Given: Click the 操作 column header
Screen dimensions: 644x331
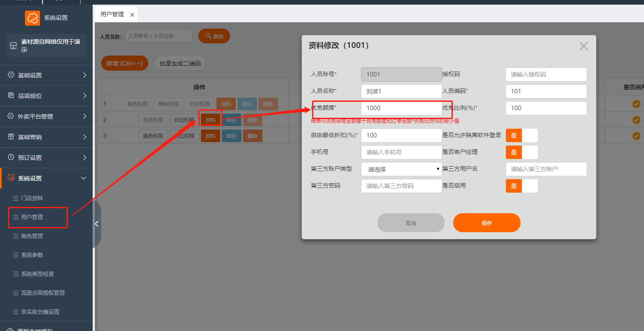Looking at the screenshot, I should pyautogui.click(x=199, y=87).
